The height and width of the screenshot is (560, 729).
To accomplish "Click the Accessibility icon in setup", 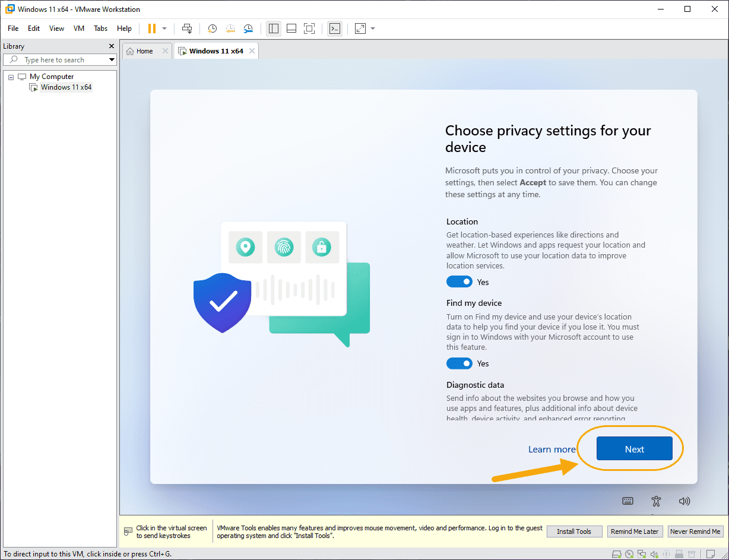I will [x=655, y=501].
